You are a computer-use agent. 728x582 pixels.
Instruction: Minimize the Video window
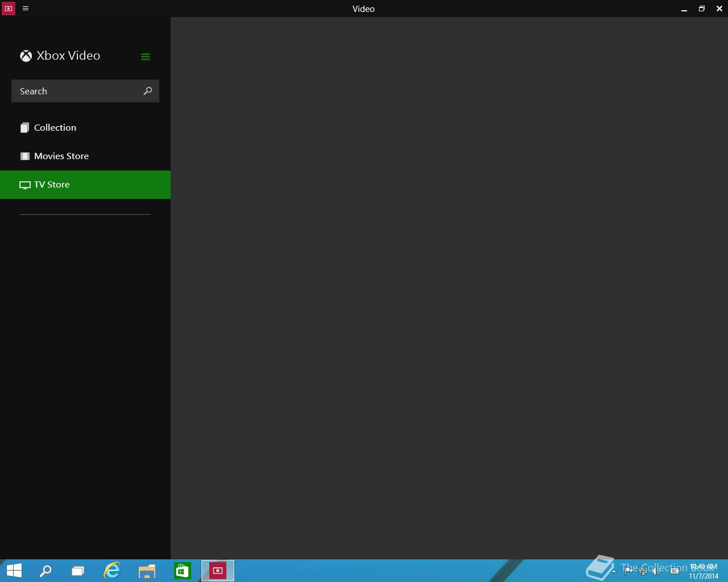[684, 9]
